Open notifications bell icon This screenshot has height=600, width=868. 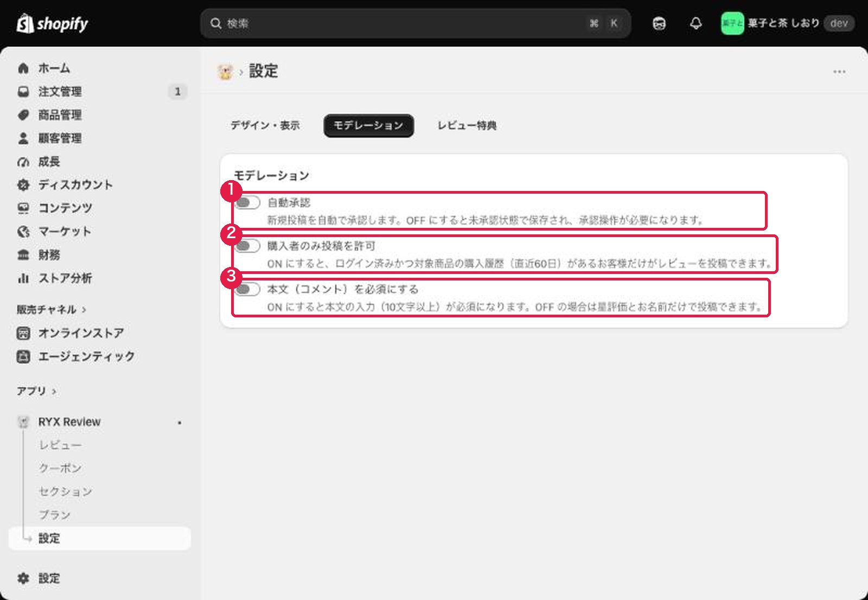coord(696,23)
